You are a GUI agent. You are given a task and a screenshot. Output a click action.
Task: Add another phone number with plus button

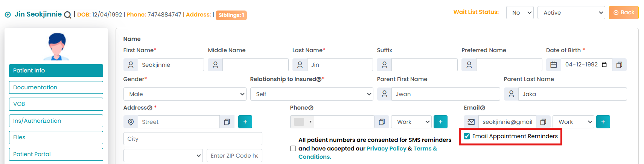[440, 122]
